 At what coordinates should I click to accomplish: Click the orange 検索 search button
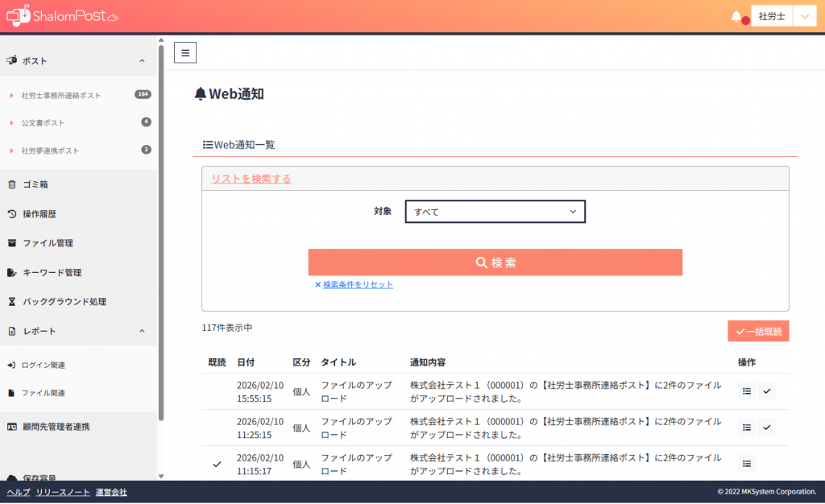tap(495, 262)
